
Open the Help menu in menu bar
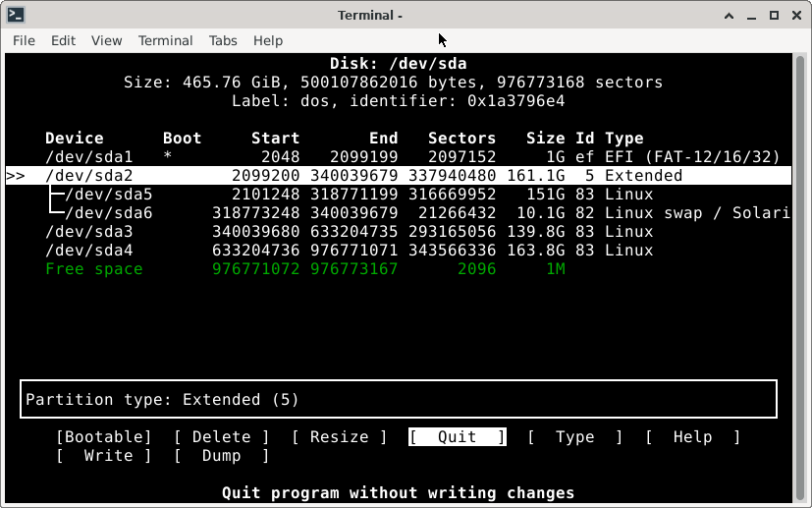268,40
